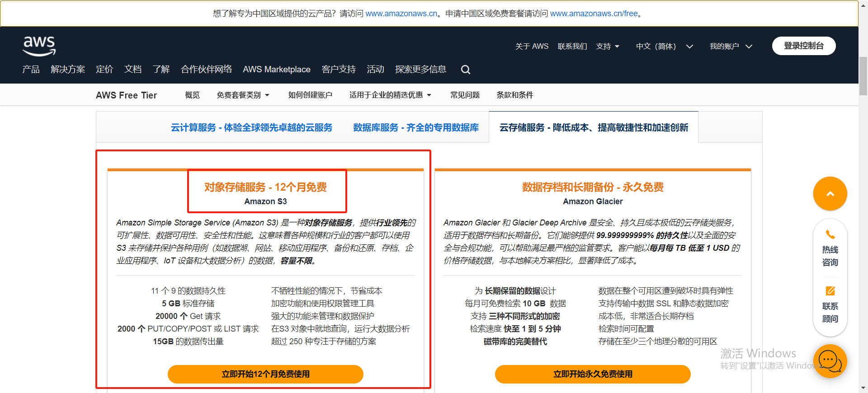Open the orange chat bubble widget
This screenshot has width=868, height=393.
point(830,361)
